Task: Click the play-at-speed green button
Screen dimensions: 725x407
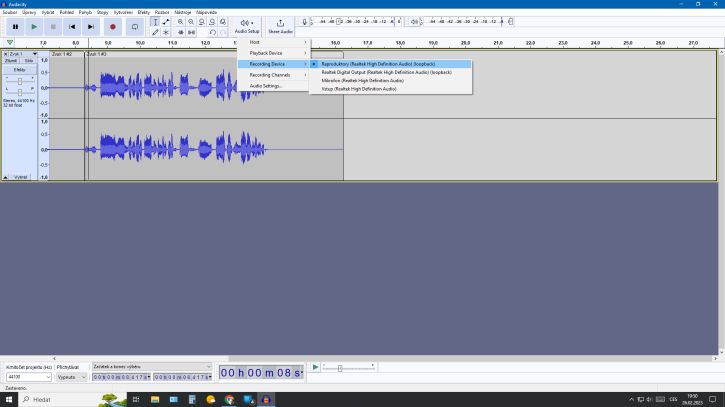Action: tap(315, 367)
